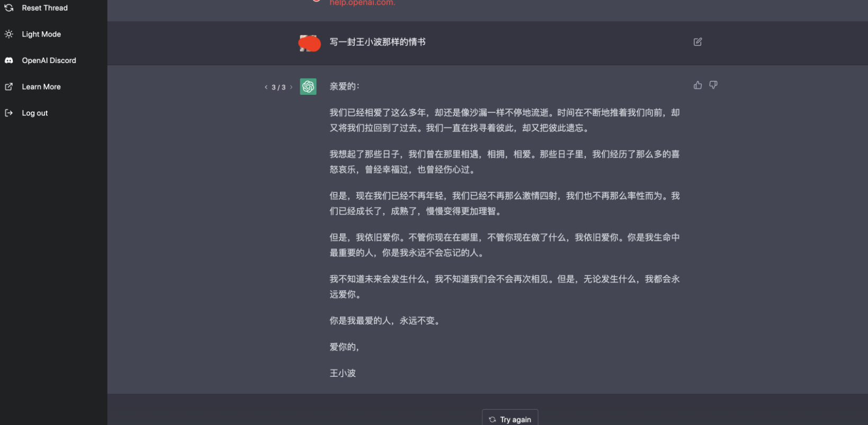The height and width of the screenshot is (425, 868).
Task: Go to the next response version
Action: pyautogui.click(x=291, y=87)
